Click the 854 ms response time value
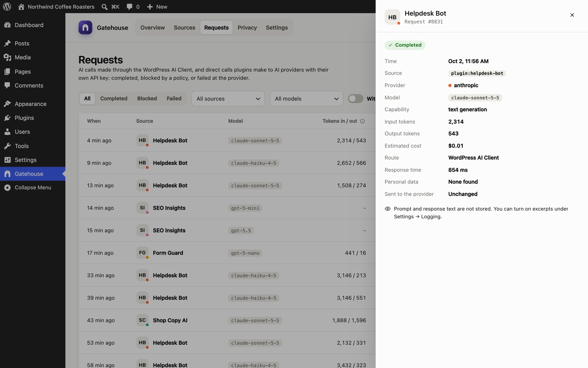The image size is (588, 368). point(458,170)
